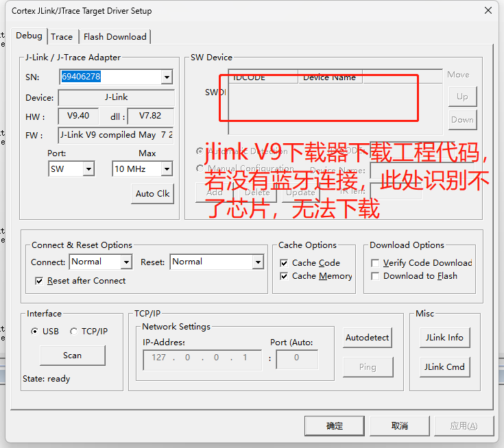Uncheck the Cache Memory option
Viewport: 504px width, 448px height.
(x=284, y=276)
